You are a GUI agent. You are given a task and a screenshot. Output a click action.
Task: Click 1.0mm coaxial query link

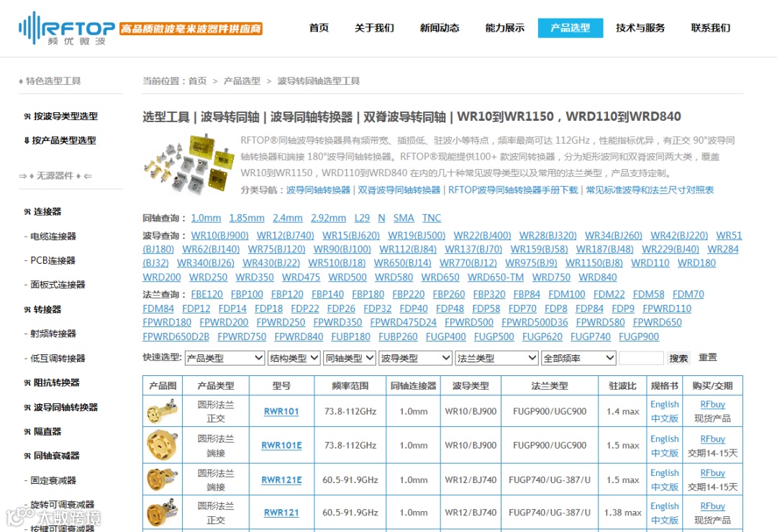click(x=206, y=218)
